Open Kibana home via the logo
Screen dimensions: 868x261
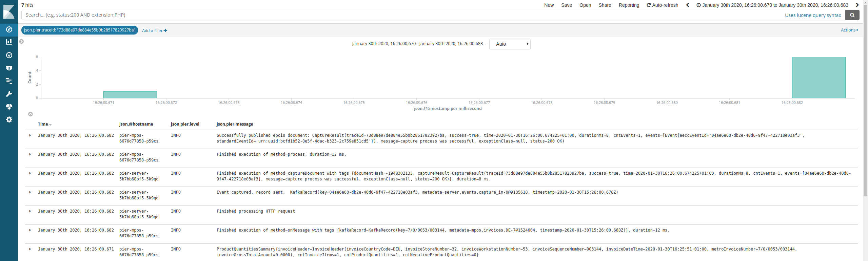tap(9, 12)
